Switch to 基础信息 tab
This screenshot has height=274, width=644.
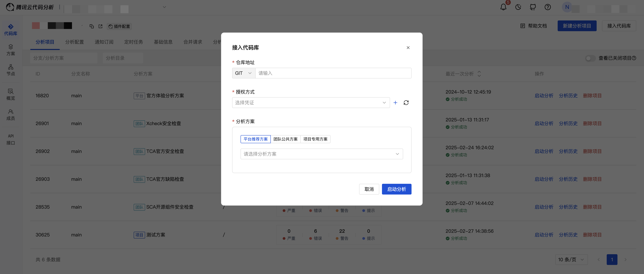(x=163, y=42)
